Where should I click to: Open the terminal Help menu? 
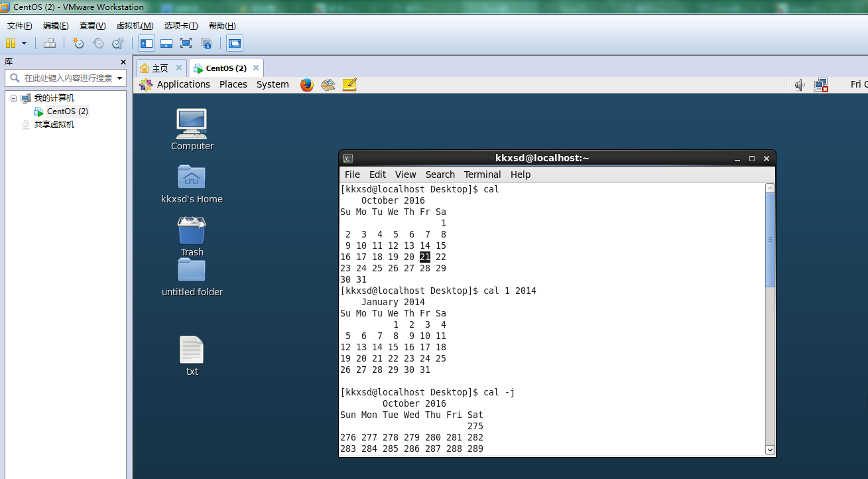(520, 174)
